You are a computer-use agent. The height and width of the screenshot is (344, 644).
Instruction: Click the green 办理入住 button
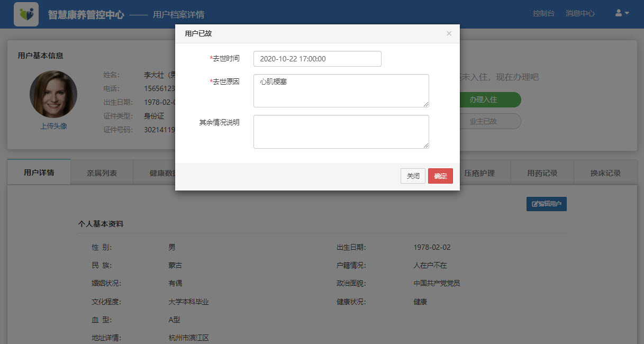tap(490, 99)
